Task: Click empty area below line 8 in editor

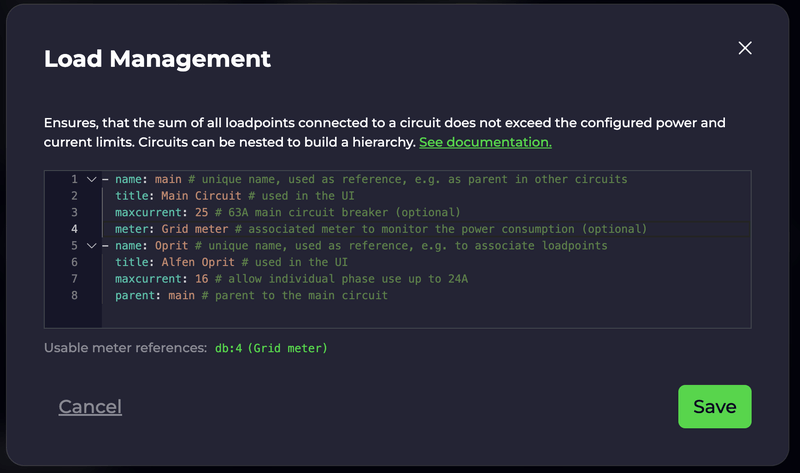Action: (426, 315)
